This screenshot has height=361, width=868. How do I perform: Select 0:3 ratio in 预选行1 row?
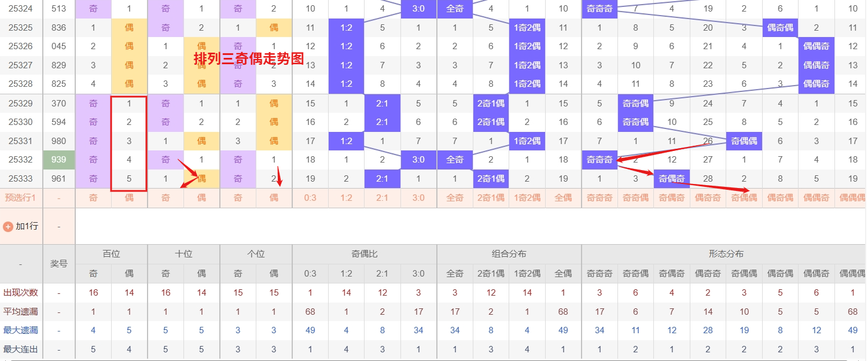310,198
